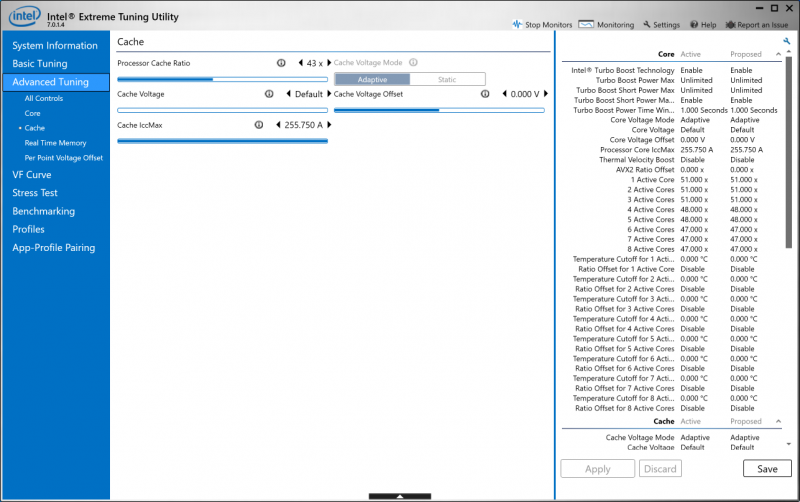Adjust the Cache IccMax slider
This screenshot has height=502, width=800.
coord(222,141)
